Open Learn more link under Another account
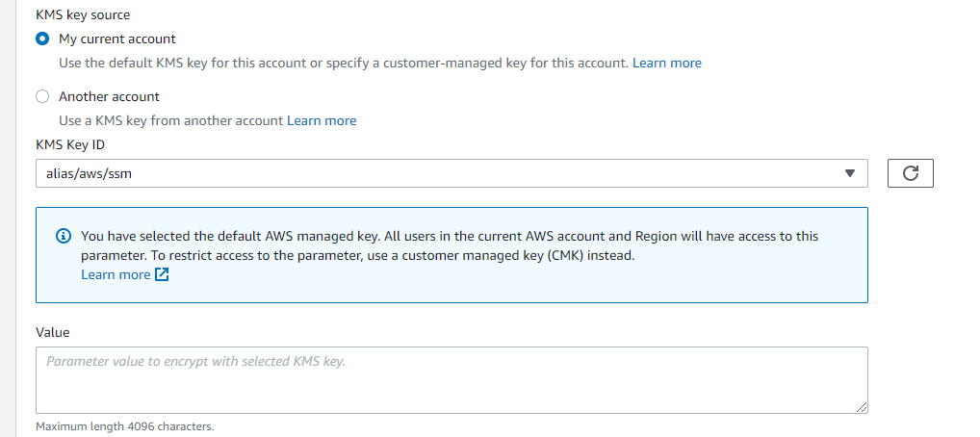Screen dimensions: 980x437 [x=322, y=120]
